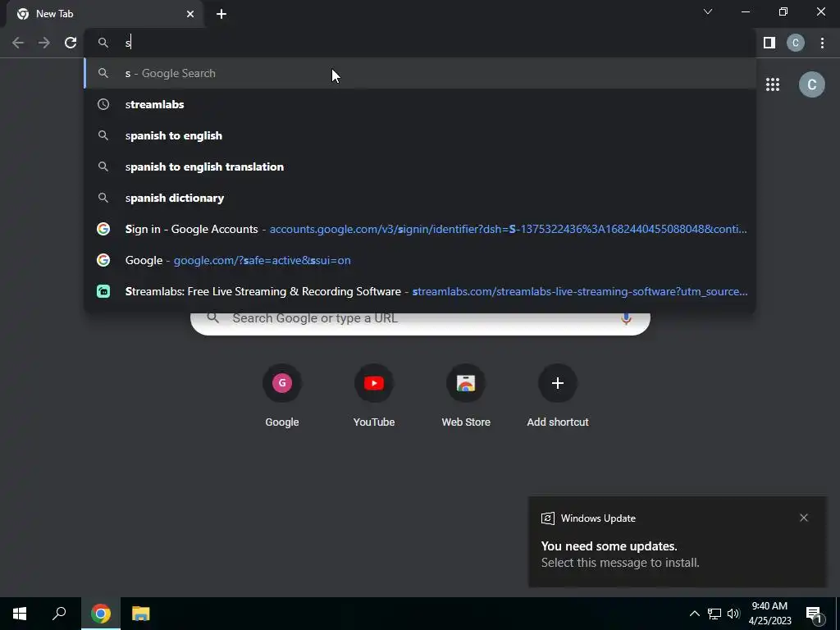Open the Web Store shortcut tile

coord(466,397)
